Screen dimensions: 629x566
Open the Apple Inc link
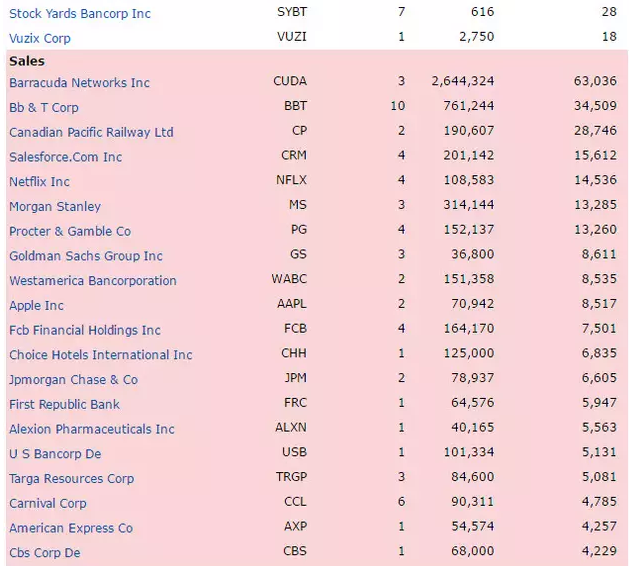point(37,306)
